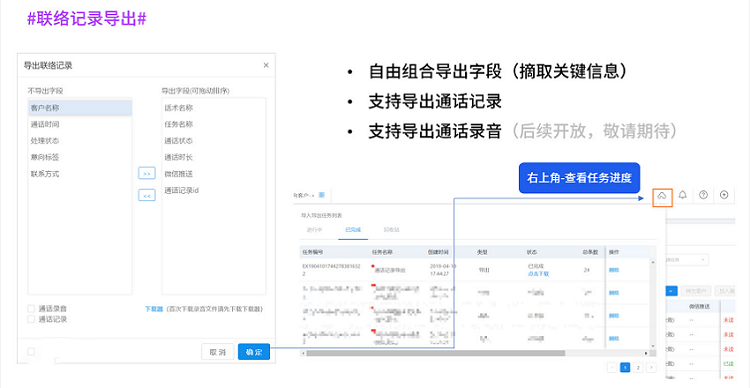750x388 pixels.
Task: Click task list vertical scrollbar down arrow
Action: pos(652,345)
